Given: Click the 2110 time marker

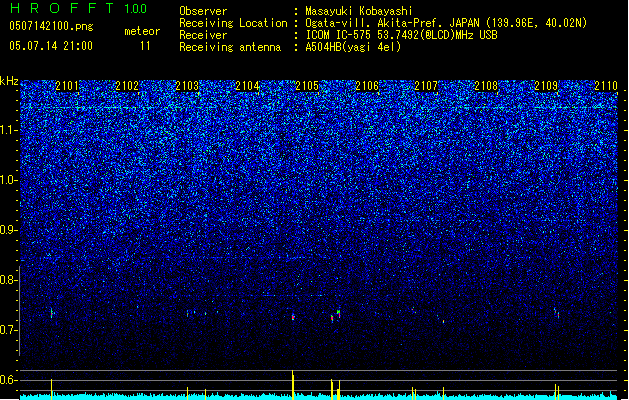Looking at the screenshot, I should (606, 86).
